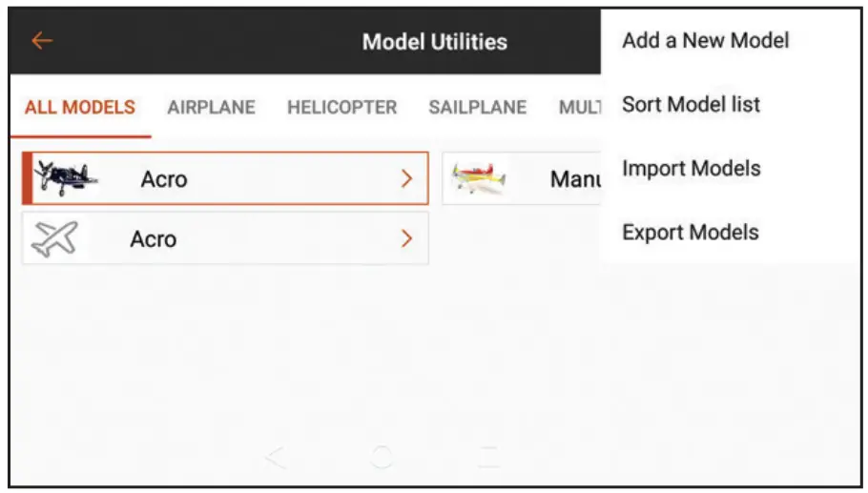Click the grey airplane icon of second Acro
Viewport: 868px width, 493px height.
54,238
